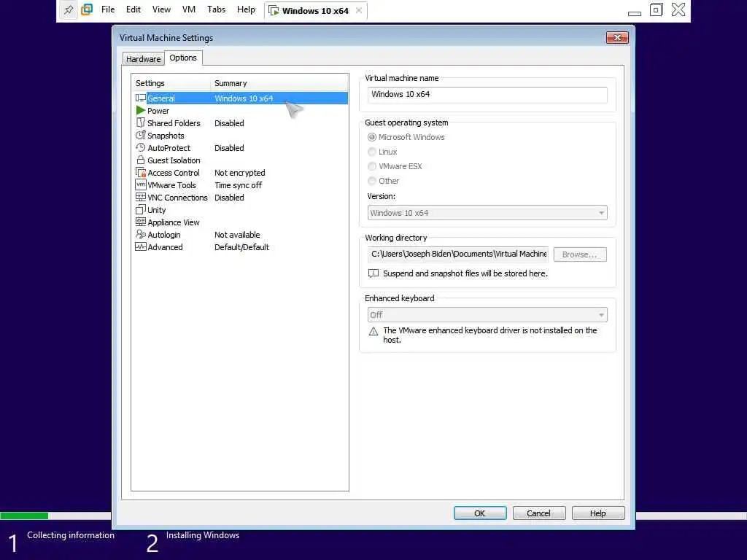Select the AutoProtect row label

click(x=169, y=148)
